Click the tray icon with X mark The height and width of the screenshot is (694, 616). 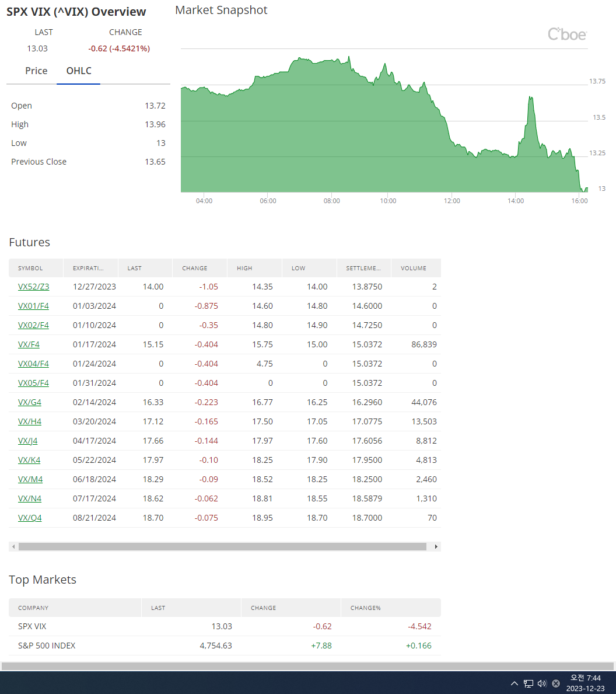coord(556,683)
